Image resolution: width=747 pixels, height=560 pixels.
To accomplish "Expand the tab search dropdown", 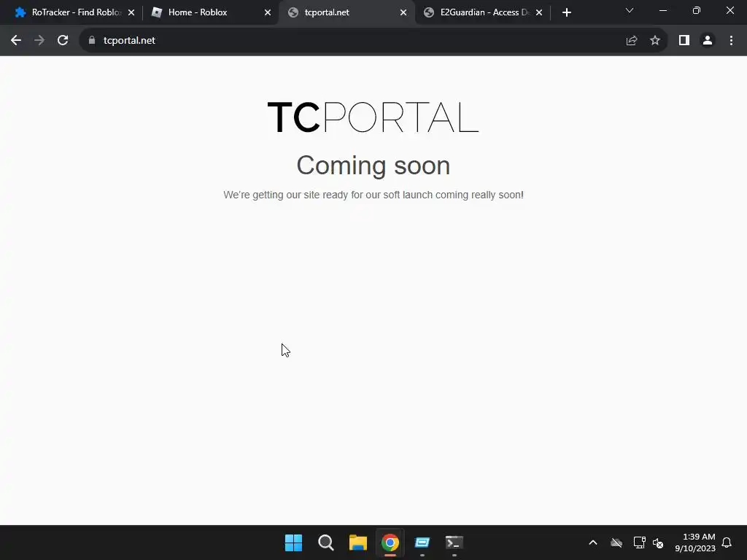I will click(x=630, y=10).
